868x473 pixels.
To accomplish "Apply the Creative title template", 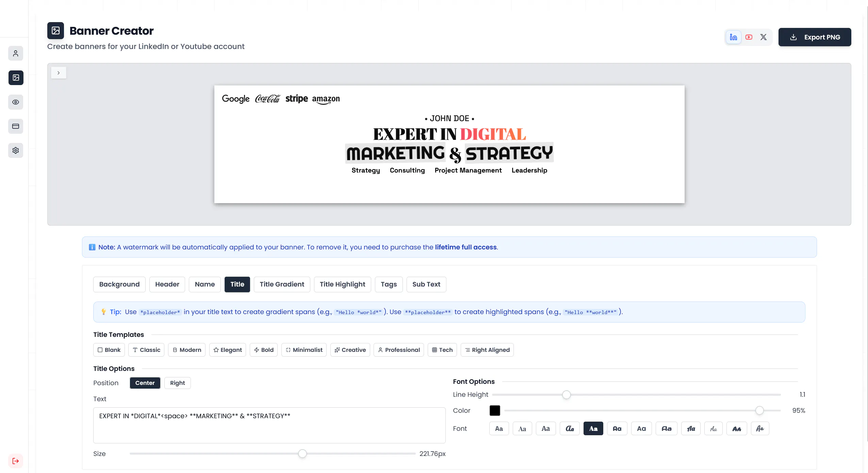I will (350, 350).
